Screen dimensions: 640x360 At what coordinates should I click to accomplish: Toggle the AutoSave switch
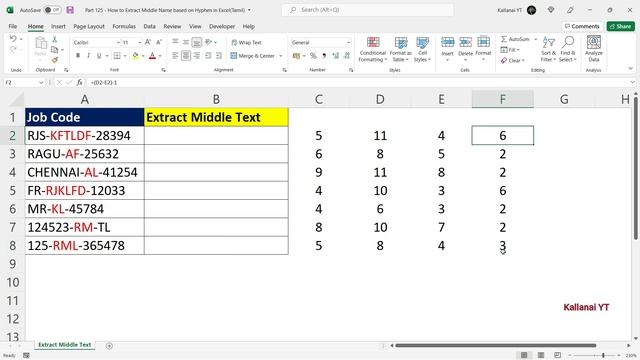coord(52,10)
